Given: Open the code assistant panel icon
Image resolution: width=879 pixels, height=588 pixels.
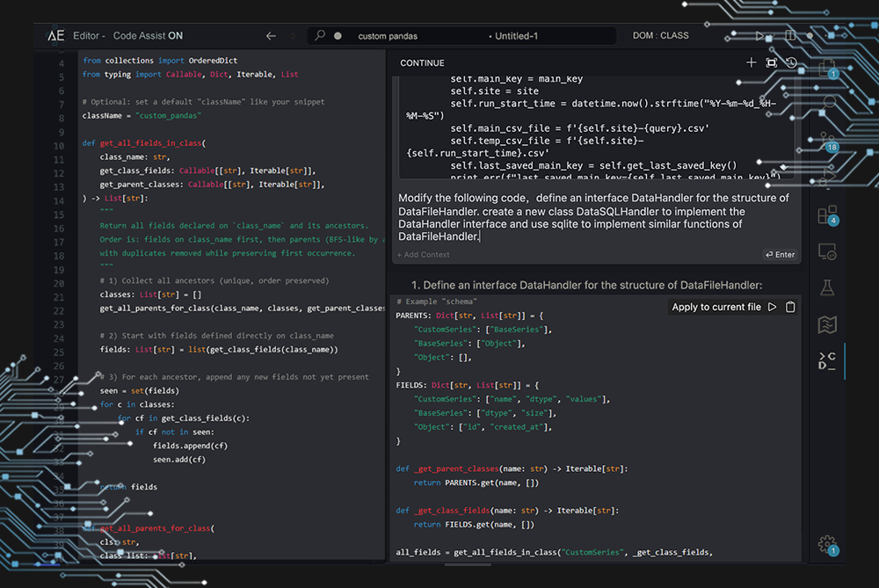Looking at the screenshot, I should pos(827,360).
